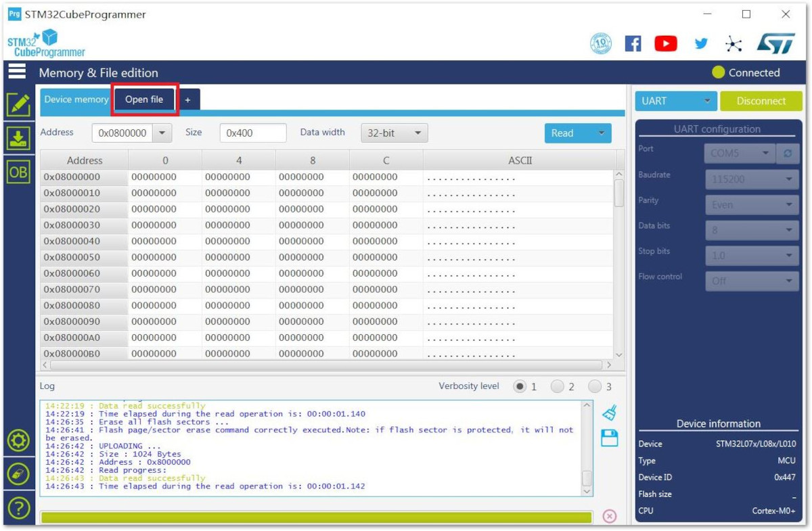This screenshot has height=531, width=812.
Task: Cancel the operation with circled X icon
Action: 609,516
